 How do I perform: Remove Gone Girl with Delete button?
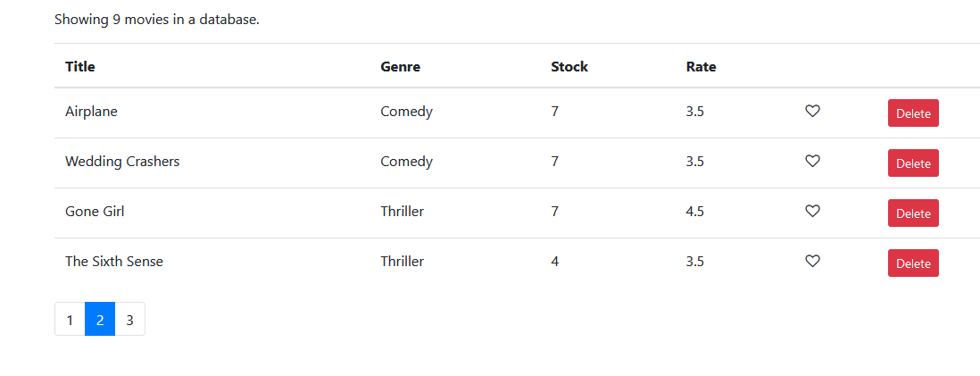[x=912, y=213]
